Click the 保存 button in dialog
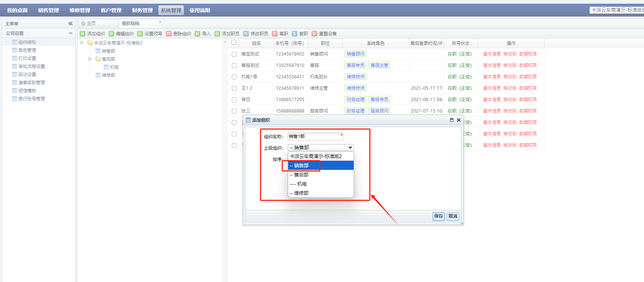The width and height of the screenshot is (644, 282). 438,216
